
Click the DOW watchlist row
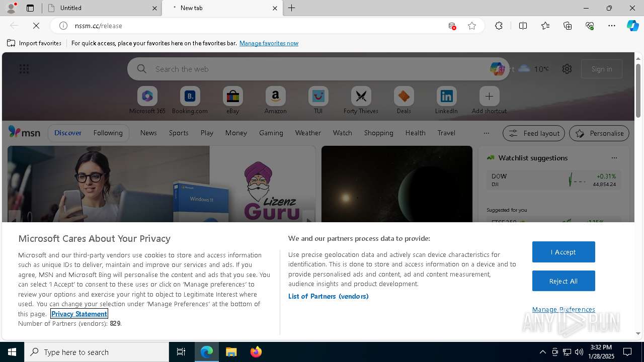click(x=553, y=180)
